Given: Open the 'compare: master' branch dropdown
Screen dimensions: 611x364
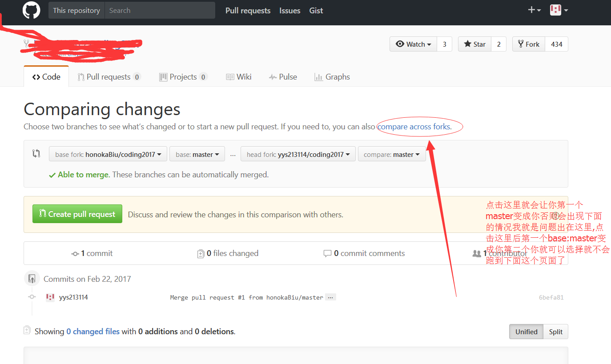Looking at the screenshot, I should [392, 154].
